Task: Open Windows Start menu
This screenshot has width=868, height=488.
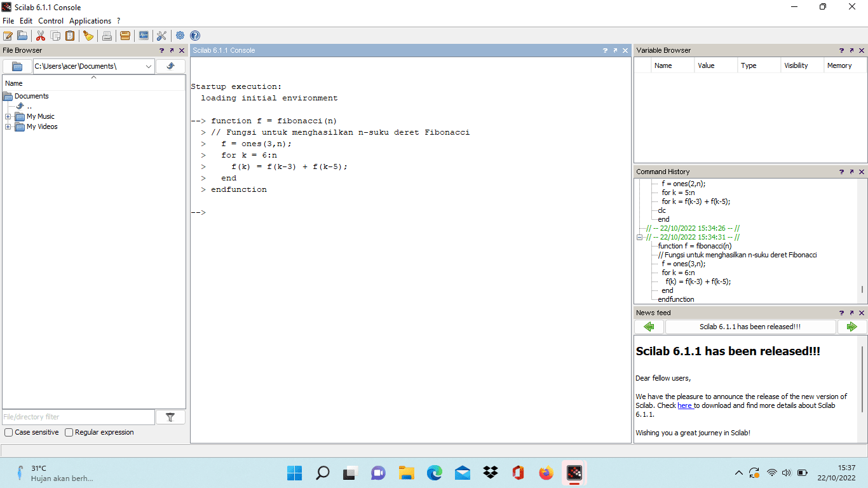Action: click(x=295, y=473)
